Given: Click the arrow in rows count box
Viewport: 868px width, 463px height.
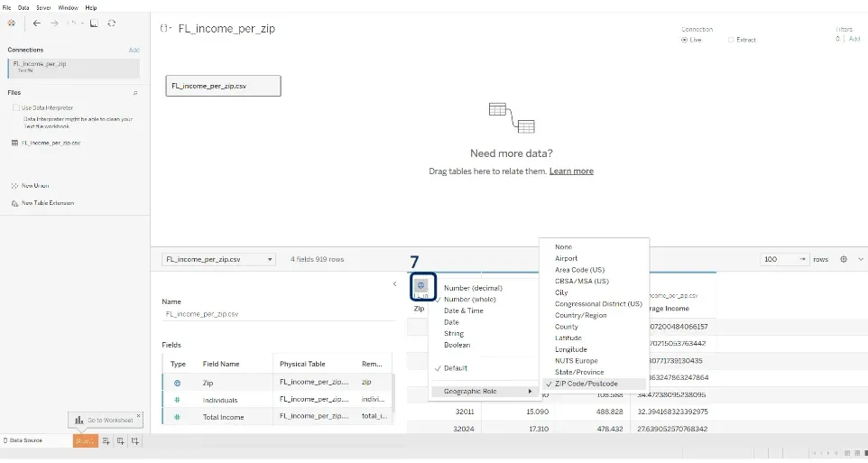Looking at the screenshot, I should click(x=802, y=259).
